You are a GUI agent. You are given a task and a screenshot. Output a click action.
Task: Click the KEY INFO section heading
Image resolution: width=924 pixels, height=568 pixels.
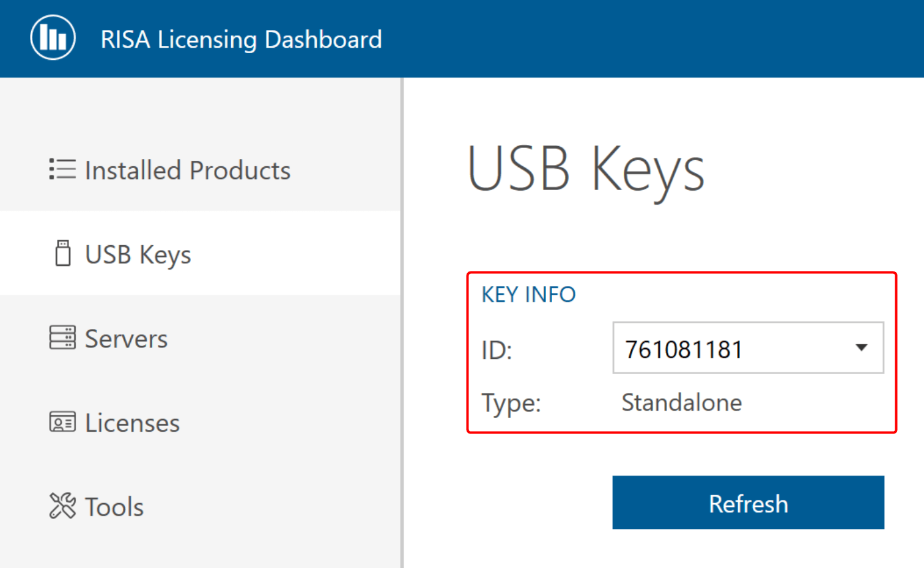point(528,295)
